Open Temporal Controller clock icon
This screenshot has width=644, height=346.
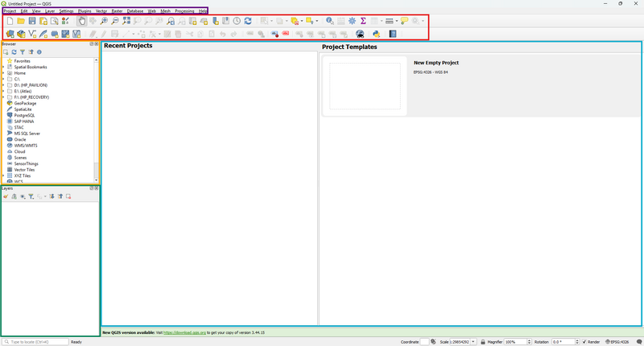[x=237, y=21]
